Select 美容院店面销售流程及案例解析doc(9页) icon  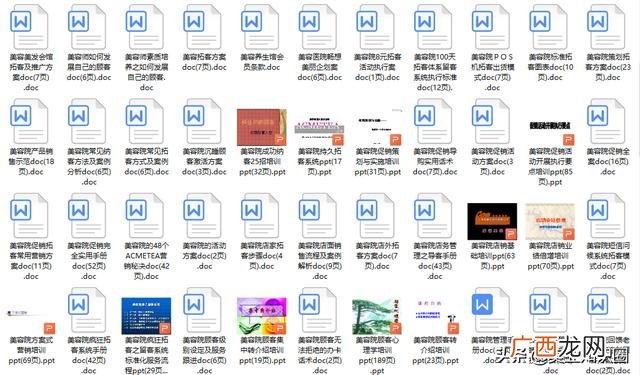point(318,216)
